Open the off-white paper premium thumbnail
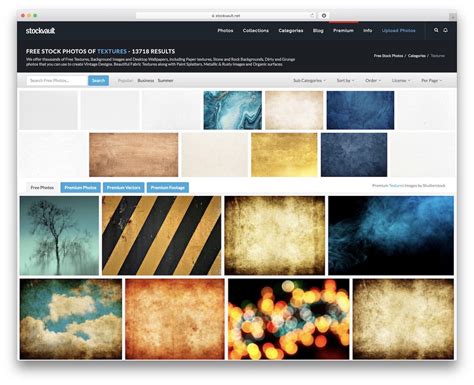Screen dimensions: 474x385 [215, 155]
